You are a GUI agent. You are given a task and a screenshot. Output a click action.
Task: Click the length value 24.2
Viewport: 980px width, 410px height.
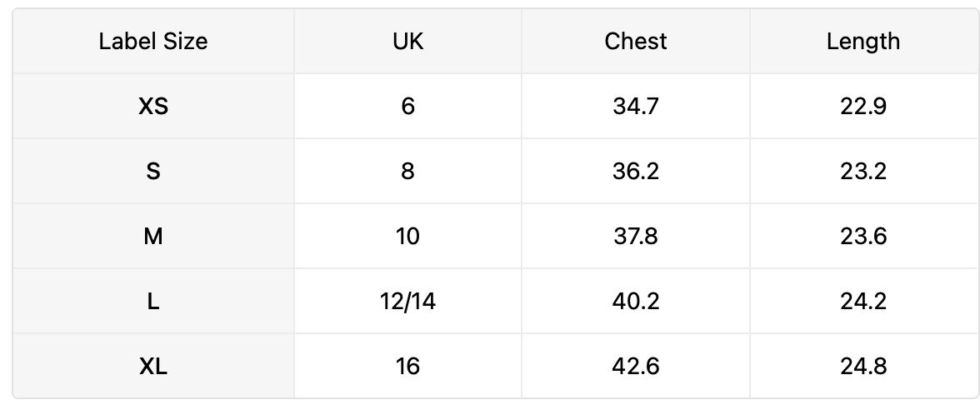863,302
